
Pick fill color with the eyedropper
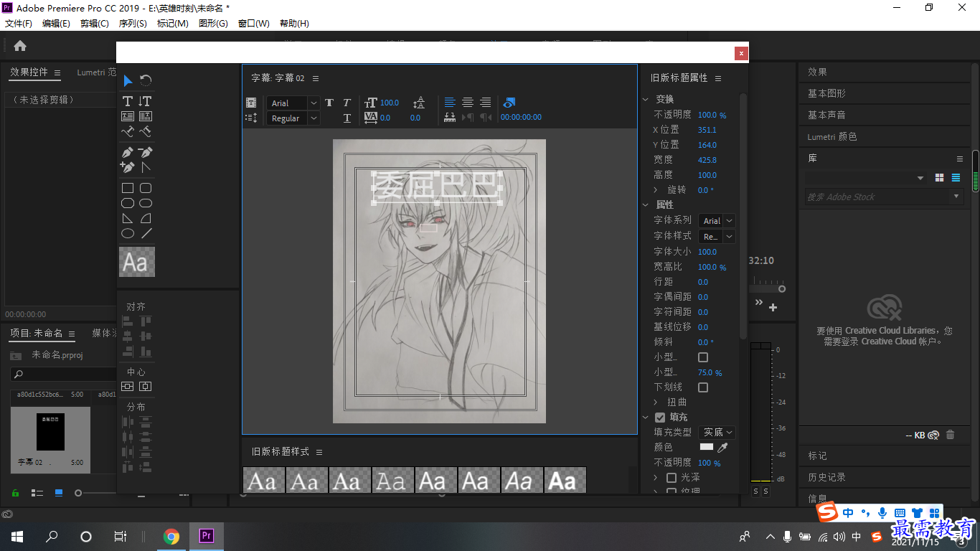[x=723, y=447]
